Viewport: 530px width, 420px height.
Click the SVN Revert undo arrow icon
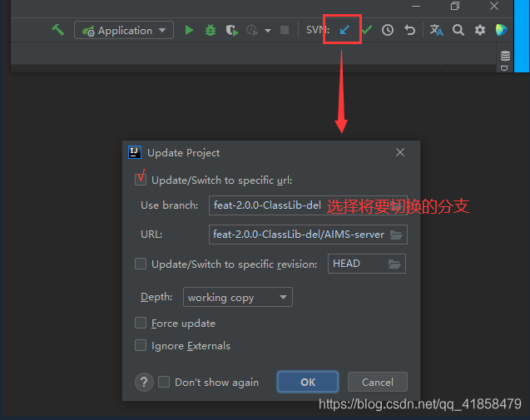click(x=409, y=30)
